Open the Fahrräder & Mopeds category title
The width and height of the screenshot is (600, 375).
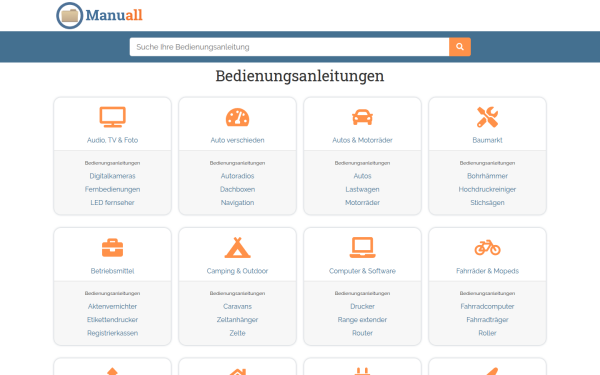pyautogui.click(x=487, y=271)
